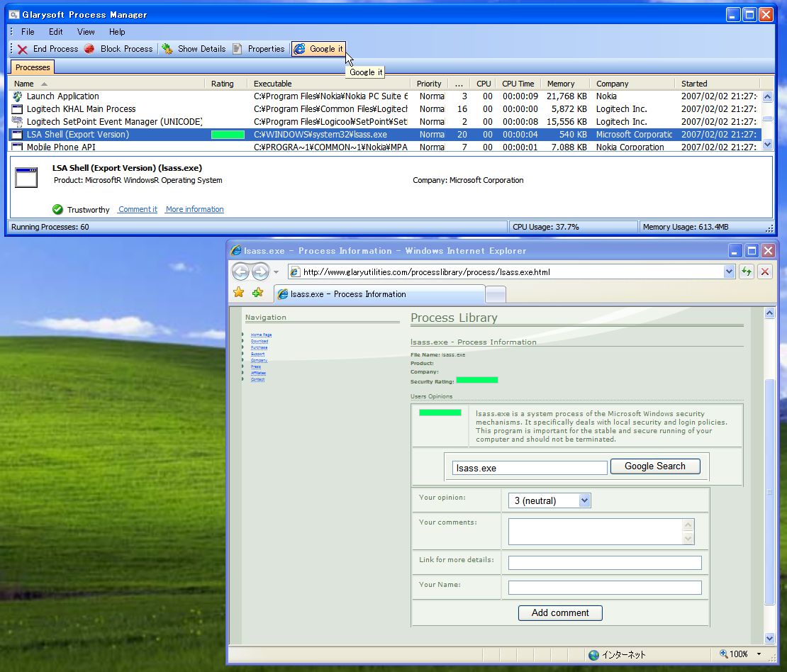Click the LSA Shell row window icon
The image size is (787, 672).
18,135
